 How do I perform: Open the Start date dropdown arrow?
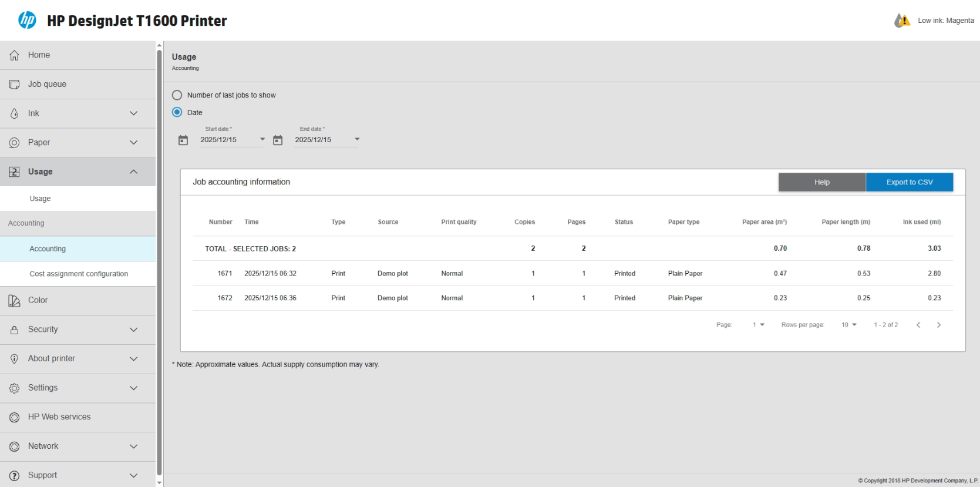tap(262, 139)
